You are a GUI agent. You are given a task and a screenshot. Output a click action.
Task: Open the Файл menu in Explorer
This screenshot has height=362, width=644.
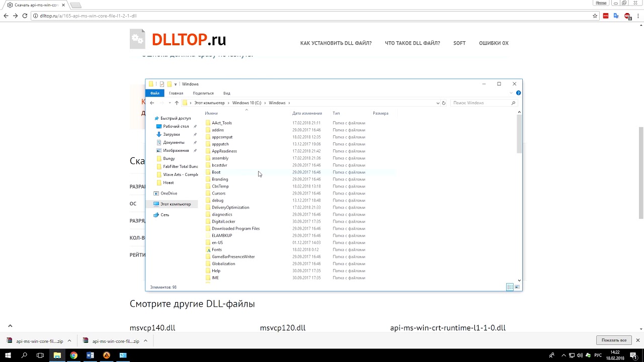[154, 93]
